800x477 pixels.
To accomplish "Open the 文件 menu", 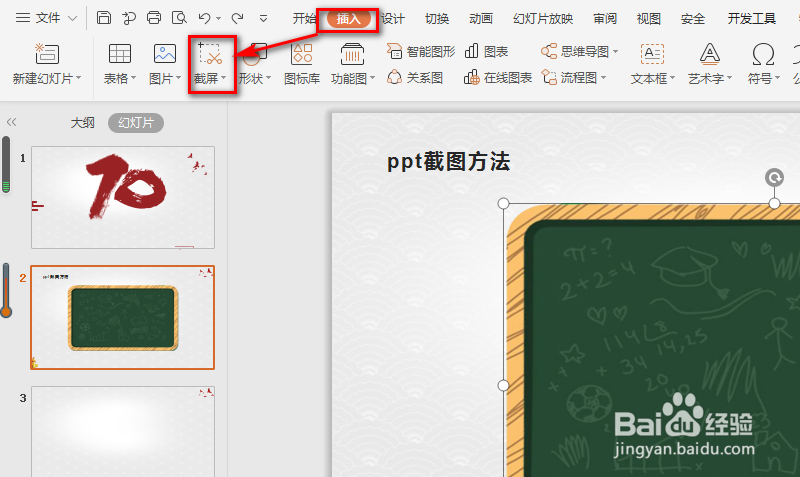I will click(46, 18).
